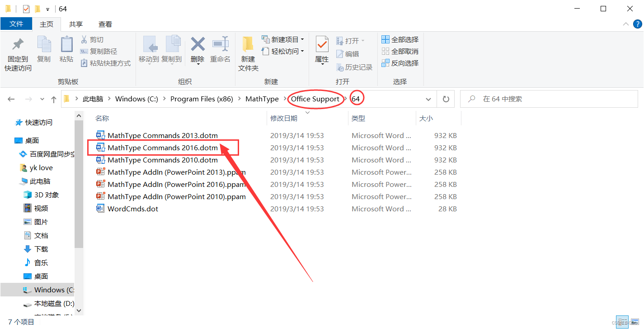Click in the search 64 box
This screenshot has width=644, height=329.
coord(550,99)
